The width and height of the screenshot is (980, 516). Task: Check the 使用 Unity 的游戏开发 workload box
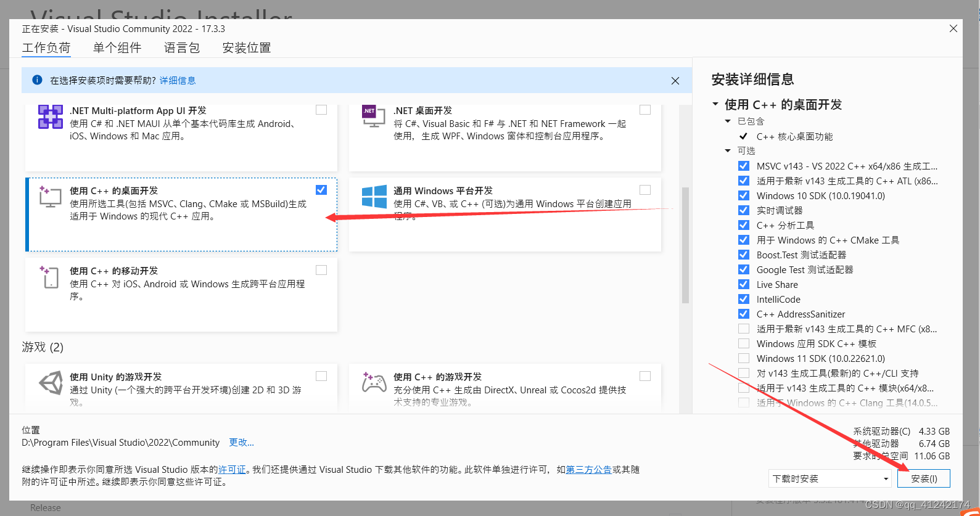321,376
